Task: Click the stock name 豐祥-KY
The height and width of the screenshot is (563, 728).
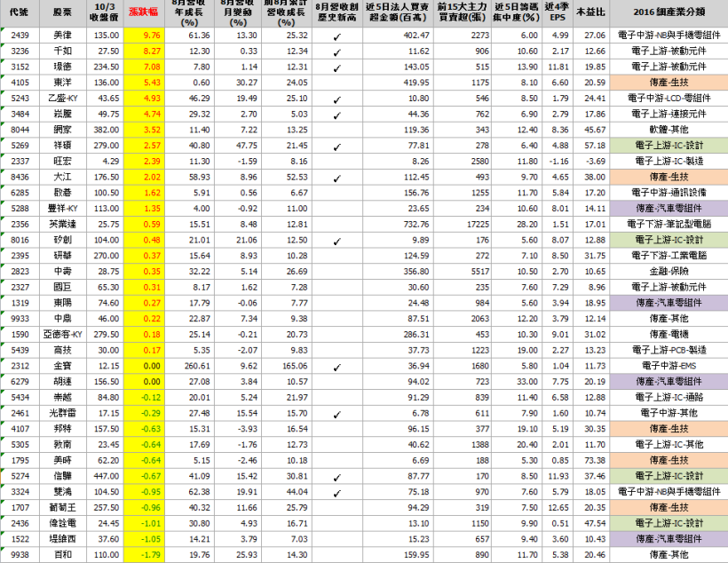Action: coord(63,209)
